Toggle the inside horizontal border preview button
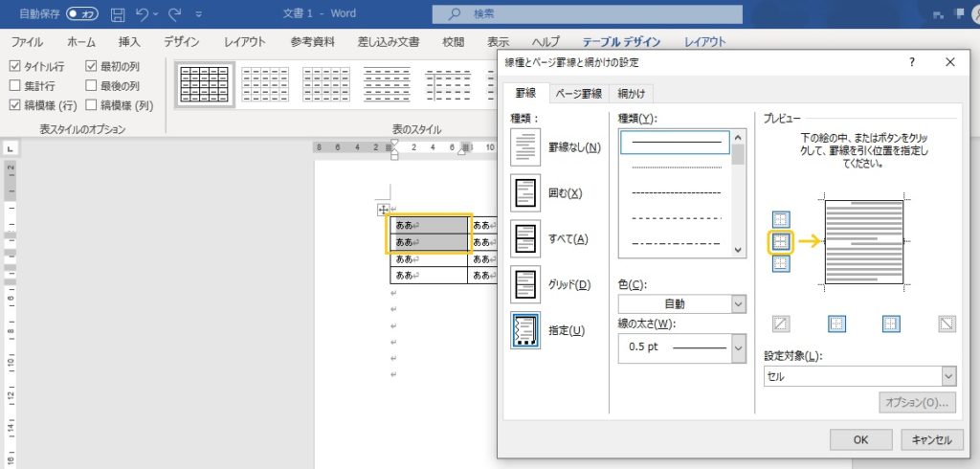Screen dimensions: 980x469 pos(780,242)
